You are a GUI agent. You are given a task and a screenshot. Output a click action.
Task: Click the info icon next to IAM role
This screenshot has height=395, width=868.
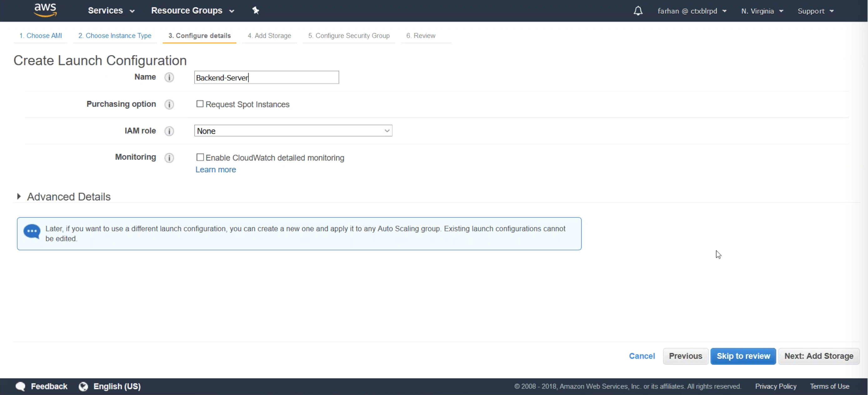[169, 131]
